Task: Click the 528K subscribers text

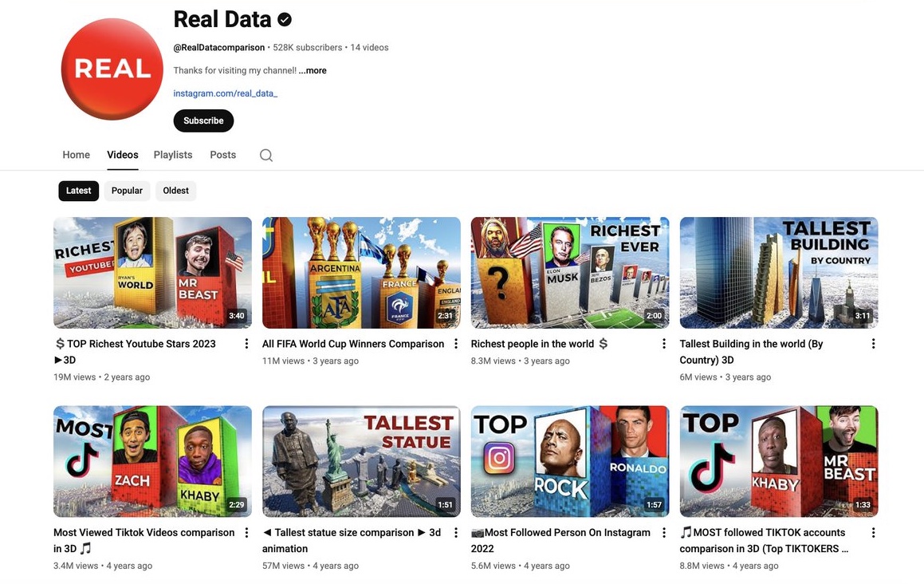Action: (x=307, y=47)
